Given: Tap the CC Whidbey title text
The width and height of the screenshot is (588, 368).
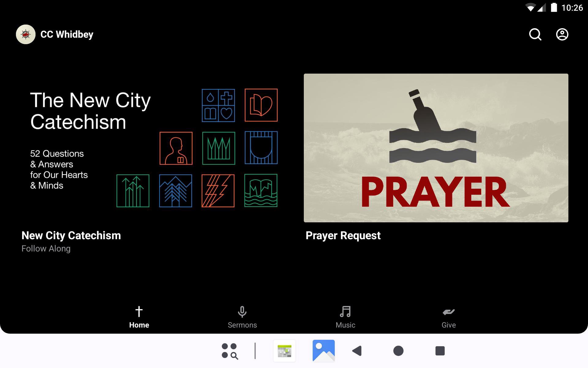Looking at the screenshot, I should (x=67, y=34).
